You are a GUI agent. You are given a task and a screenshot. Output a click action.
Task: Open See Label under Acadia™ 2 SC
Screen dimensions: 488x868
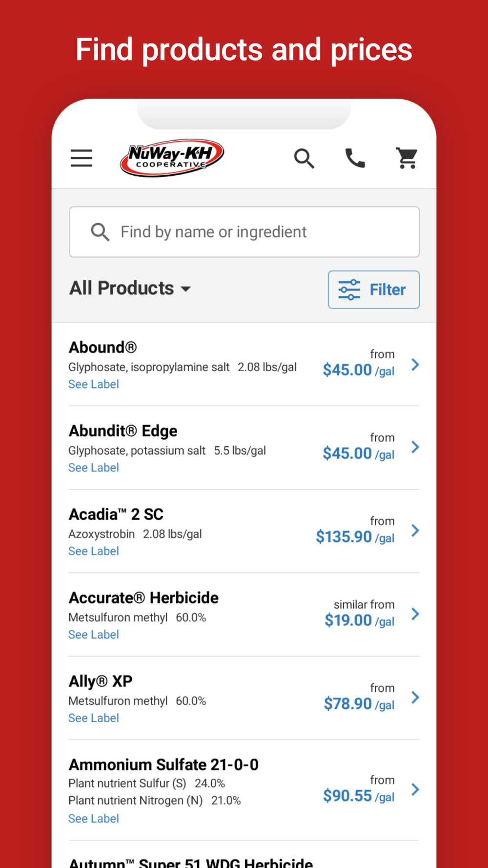tap(94, 551)
